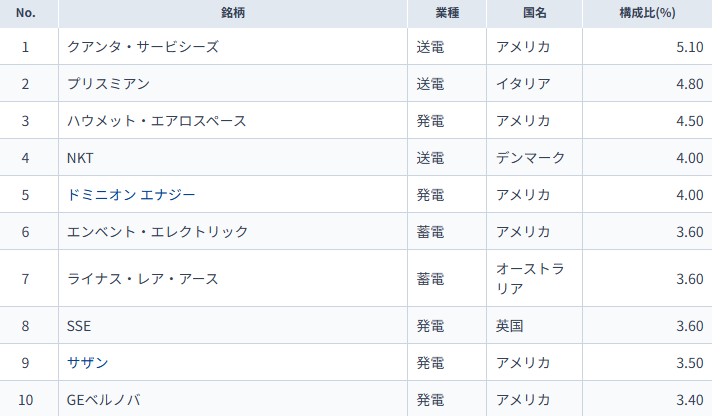Click the 業種 column header
Image resolution: width=720 pixels, height=416 pixels.
(449, 13)
